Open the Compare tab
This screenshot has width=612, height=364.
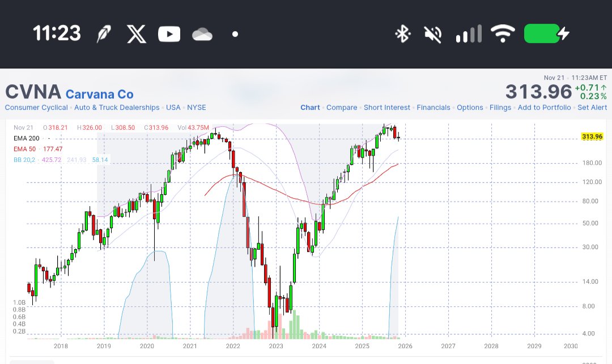coord(342,108)
